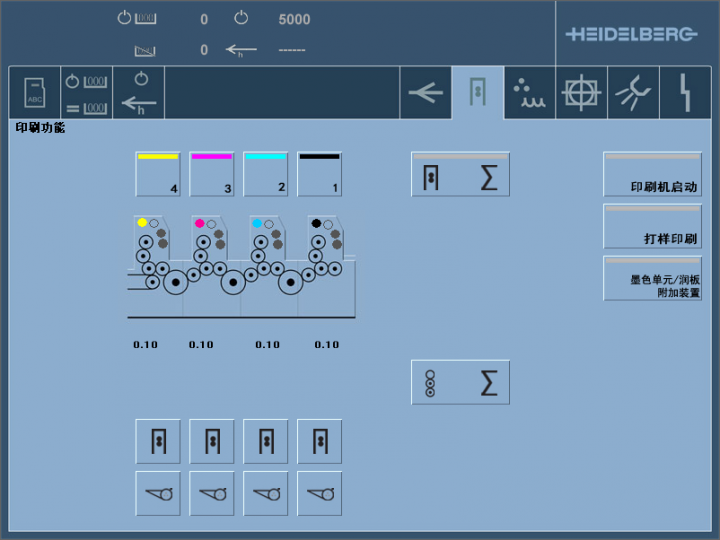
Task: Click 墨色单元/润板附加装置 button
Action: [652, 278]
